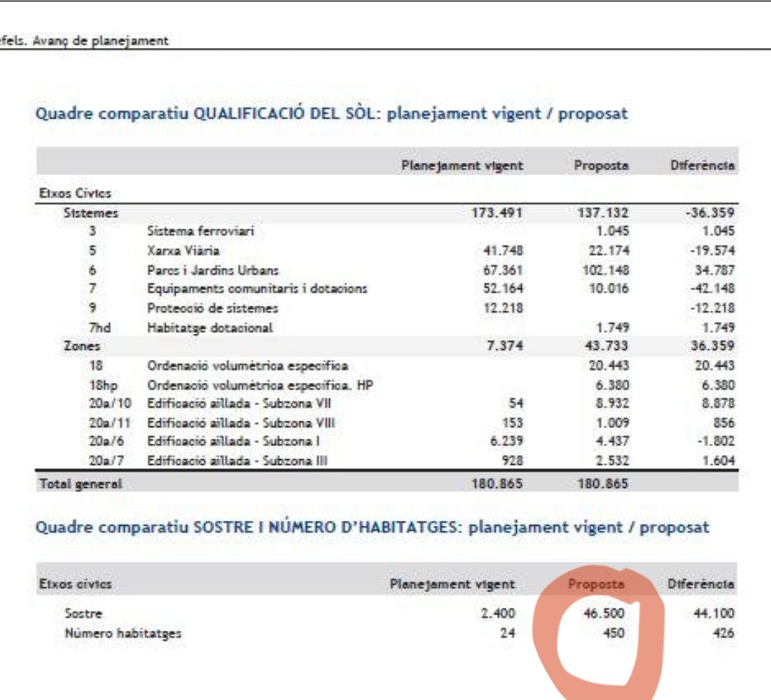Click Número habitatges vigent value 24
This screenshot has width=771, height=700.
coord(508,633)
